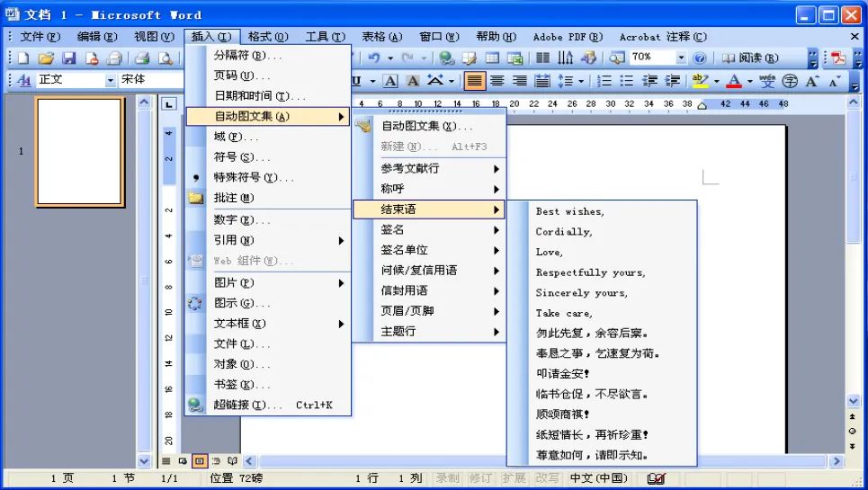Screen dimensions: 868x490
Task: Click Character Border A icon
Action: click(x=390, y=81)
